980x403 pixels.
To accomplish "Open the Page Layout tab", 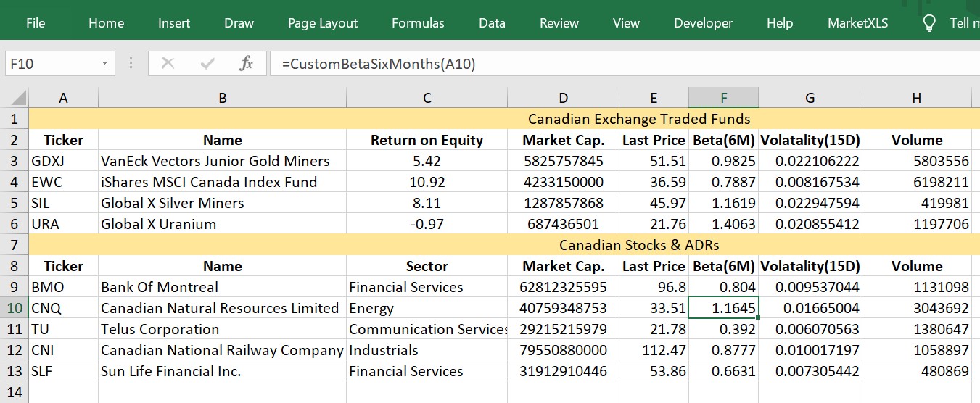I will click(x=323, y=23).
